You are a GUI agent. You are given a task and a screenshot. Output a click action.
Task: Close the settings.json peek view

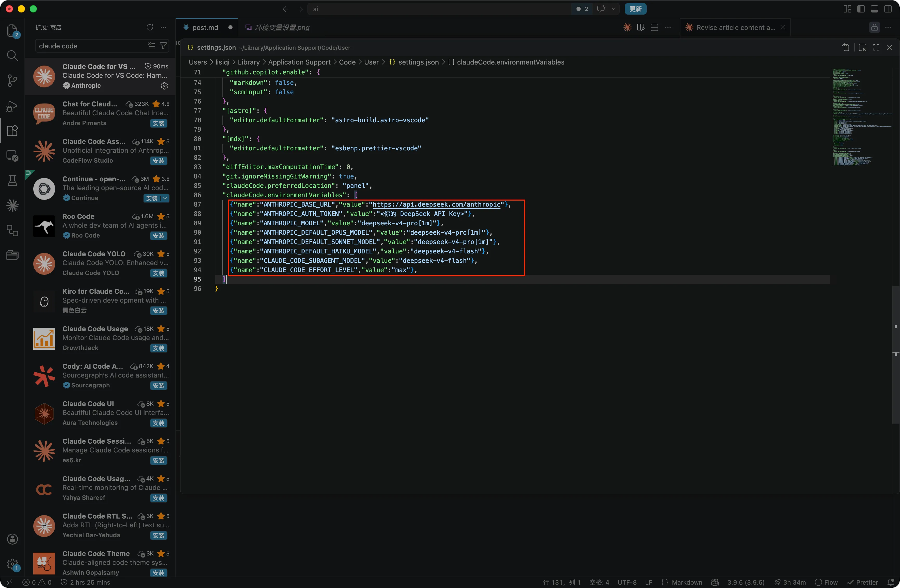[x=889, y=47]
